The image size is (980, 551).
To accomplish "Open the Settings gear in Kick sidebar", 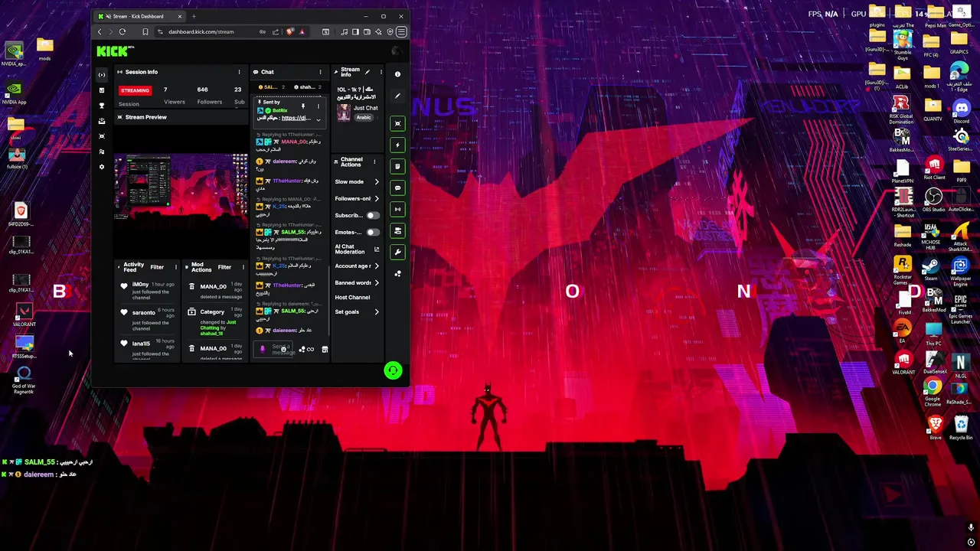I will pyautogui.click(x=101, y=166).
